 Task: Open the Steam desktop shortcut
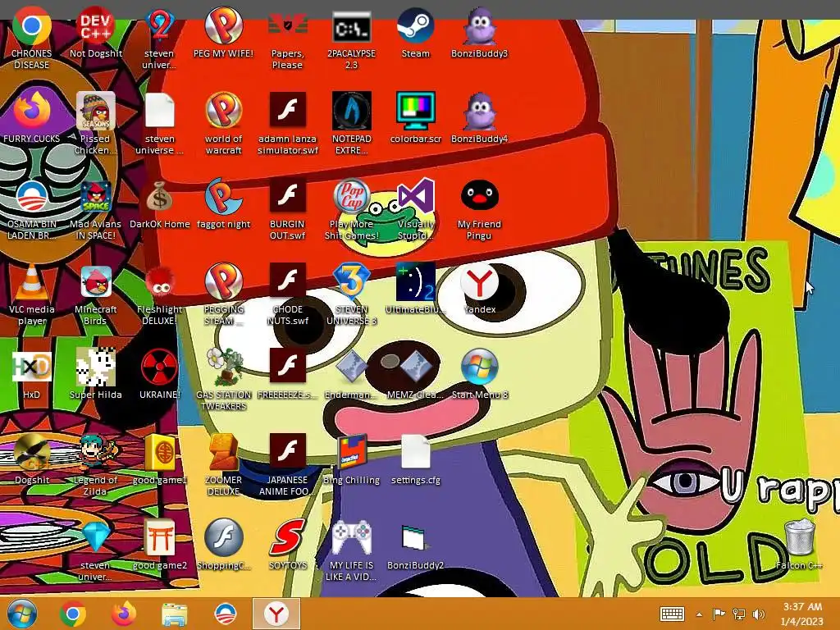(416, 27)
